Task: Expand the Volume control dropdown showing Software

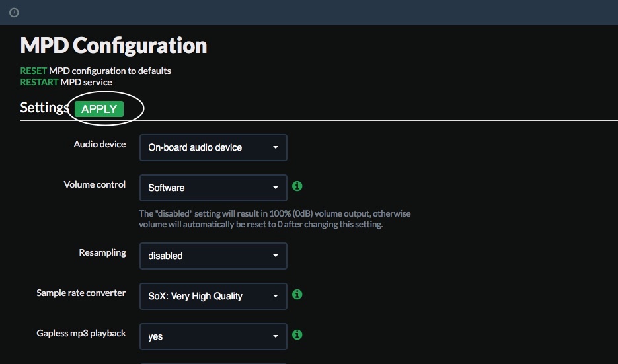Action: point(213,188)
